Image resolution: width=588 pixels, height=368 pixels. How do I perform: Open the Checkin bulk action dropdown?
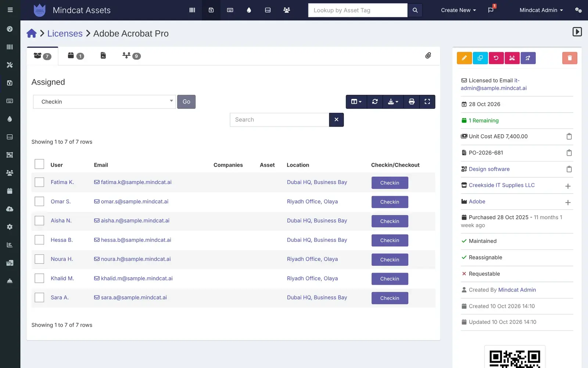click(104, 102)
